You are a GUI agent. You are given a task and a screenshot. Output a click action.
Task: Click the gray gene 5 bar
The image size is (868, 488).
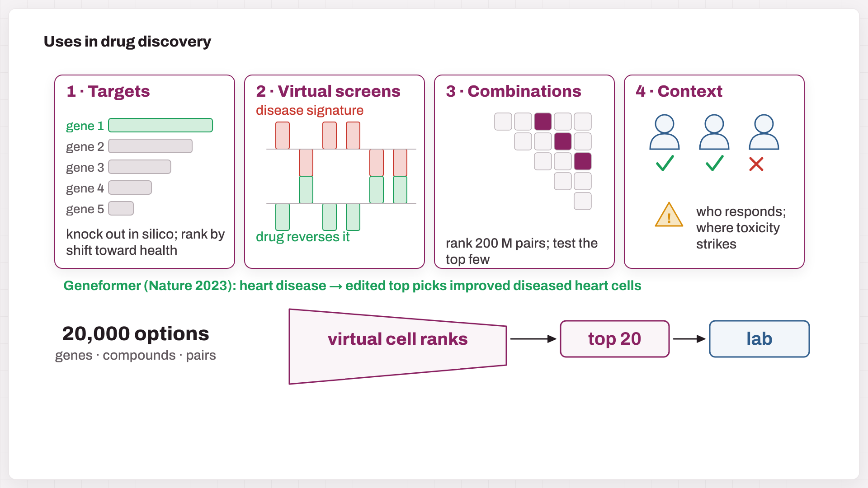pyautogui.click(x=121, y=208)
